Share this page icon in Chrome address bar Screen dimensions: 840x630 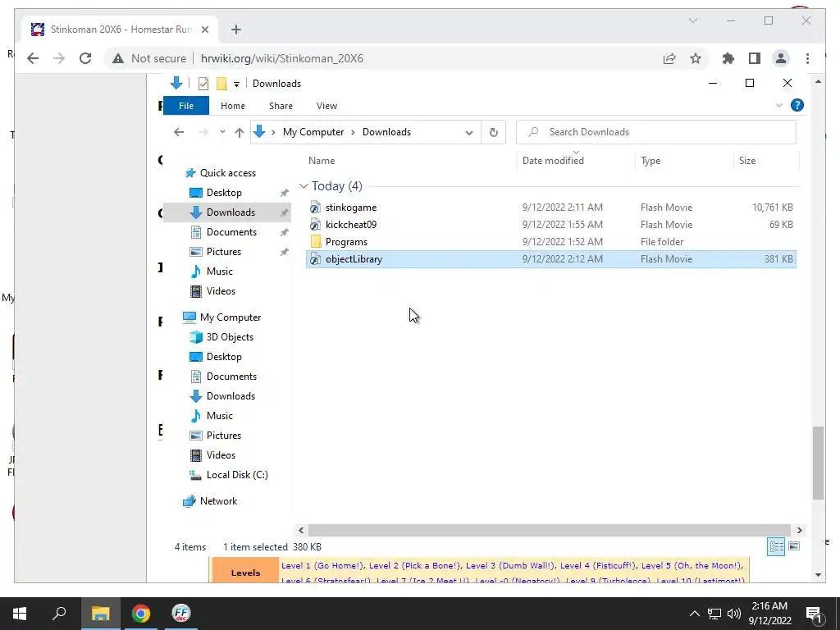[x=669, y=58]
